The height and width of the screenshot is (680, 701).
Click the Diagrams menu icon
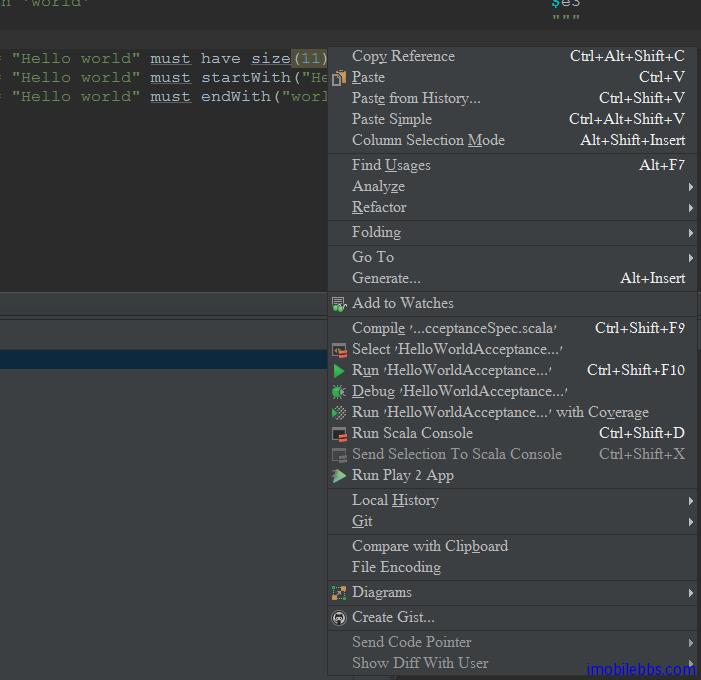[339, 593]
